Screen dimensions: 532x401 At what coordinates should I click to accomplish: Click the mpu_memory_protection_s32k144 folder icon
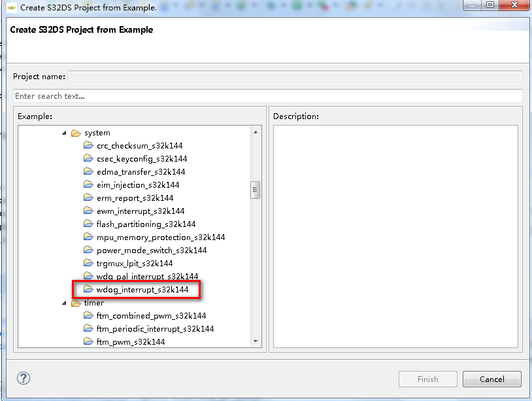[x=88, y=237]
